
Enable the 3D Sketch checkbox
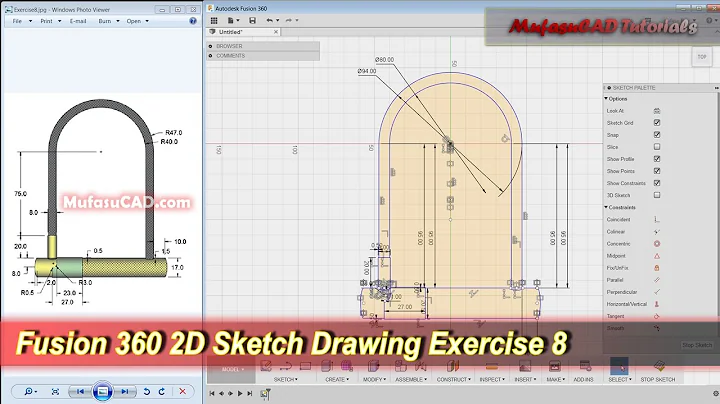(657, 195)
